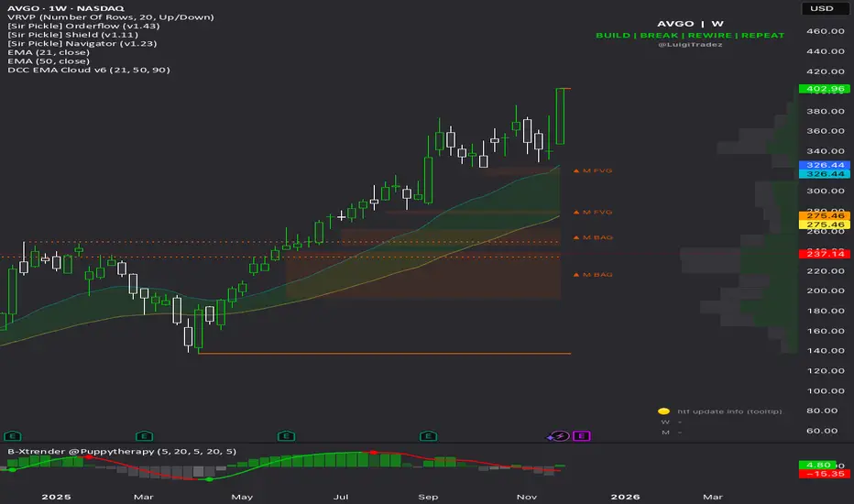The height and width of the screenshot is (504, 854).
Task: Click the earnings E marker between May and Jul
Action: tap(286, 436)
